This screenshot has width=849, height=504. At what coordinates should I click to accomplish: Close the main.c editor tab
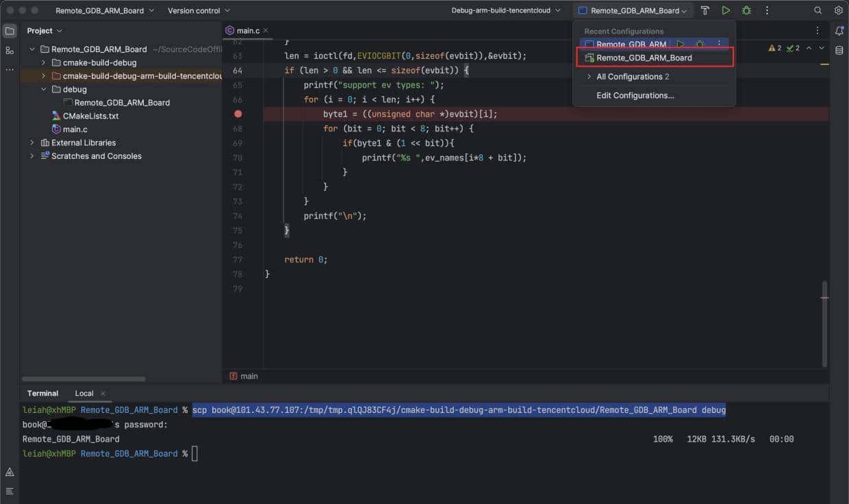(266, 31)
